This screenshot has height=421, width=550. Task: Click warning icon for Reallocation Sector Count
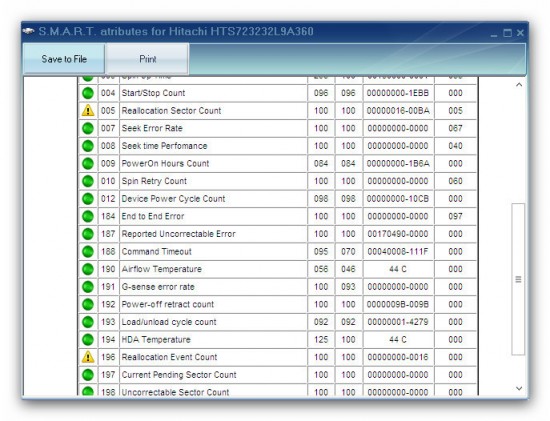[88, 111]
